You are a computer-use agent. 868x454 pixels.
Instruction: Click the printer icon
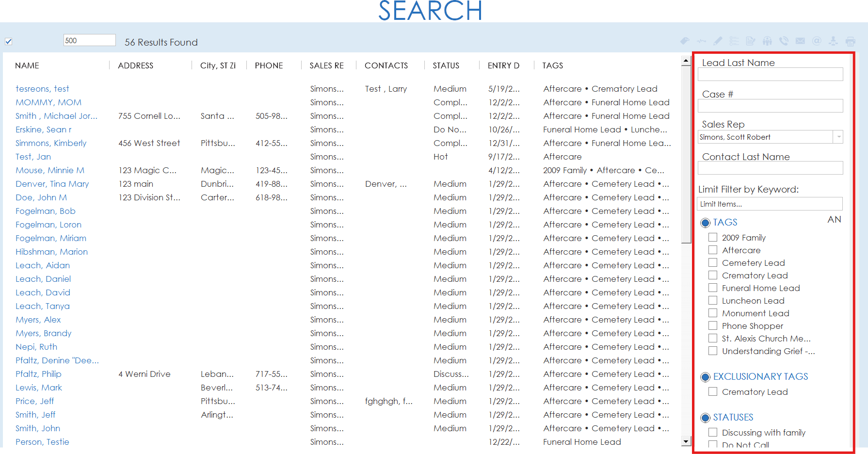coord(850,41)
